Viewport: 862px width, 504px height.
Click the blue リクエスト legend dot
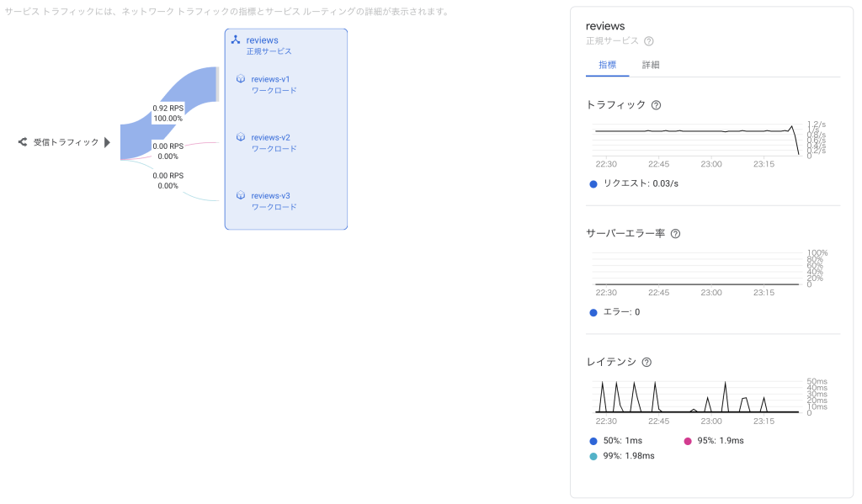[593, 183]
